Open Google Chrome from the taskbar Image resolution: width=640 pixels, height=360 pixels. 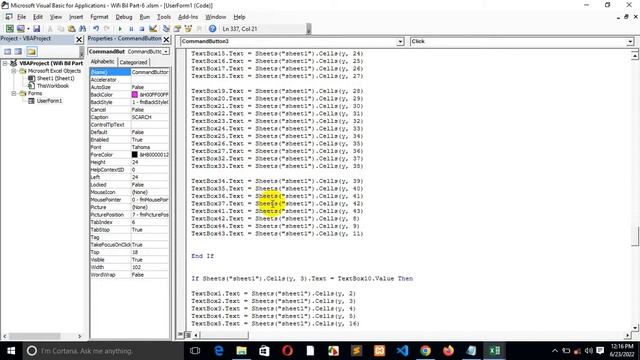pos(425,351)
